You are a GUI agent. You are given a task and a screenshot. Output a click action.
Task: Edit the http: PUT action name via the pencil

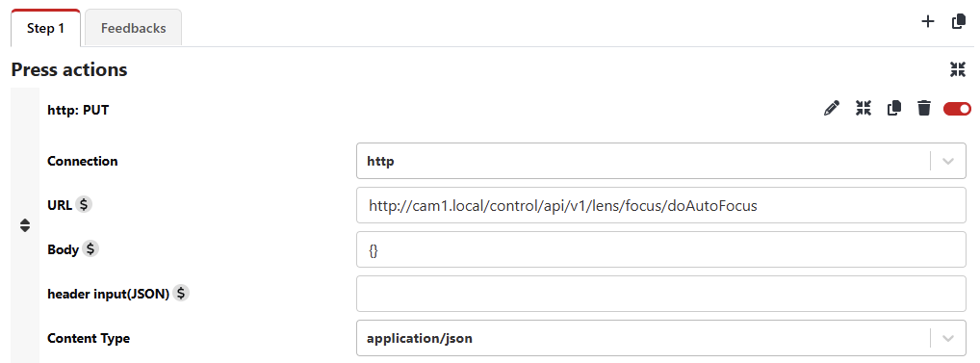click(831, 109)
